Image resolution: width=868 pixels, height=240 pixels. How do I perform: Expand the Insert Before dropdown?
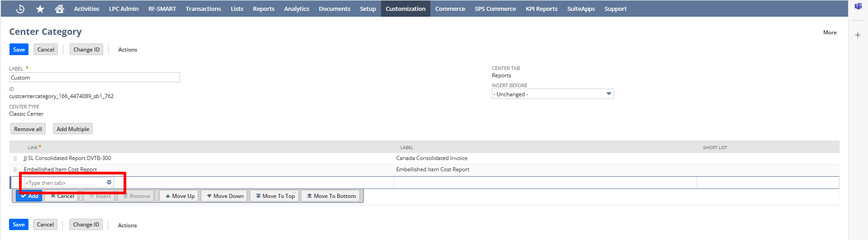coord(609,94)
